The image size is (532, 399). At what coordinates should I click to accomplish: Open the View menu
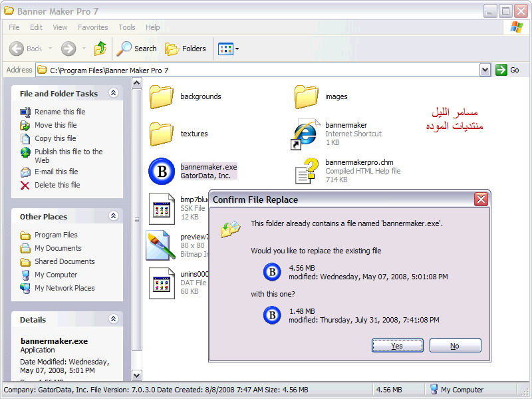point(60,27)
